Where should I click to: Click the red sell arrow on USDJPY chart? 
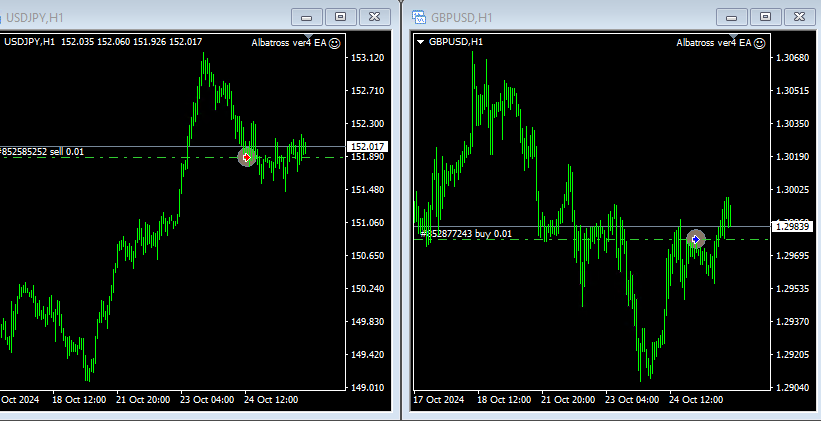[x=247, y=157]
